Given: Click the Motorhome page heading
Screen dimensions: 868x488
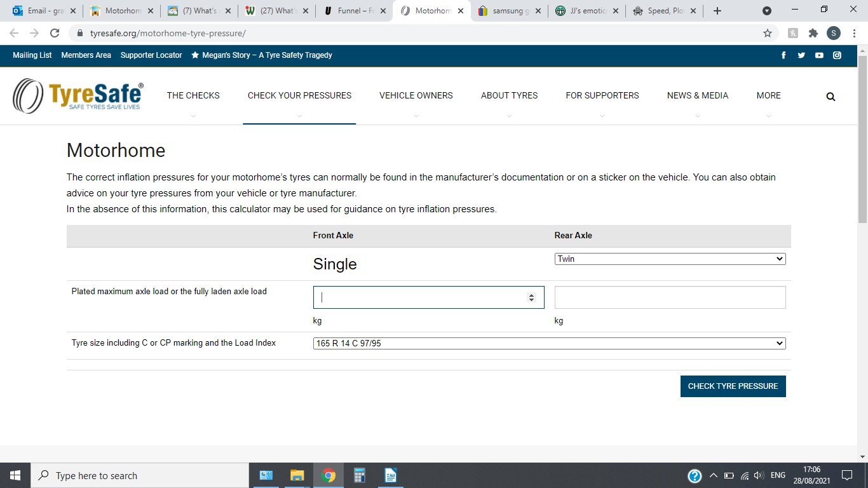Looking at the screenshot, I should tap(116, 151).
